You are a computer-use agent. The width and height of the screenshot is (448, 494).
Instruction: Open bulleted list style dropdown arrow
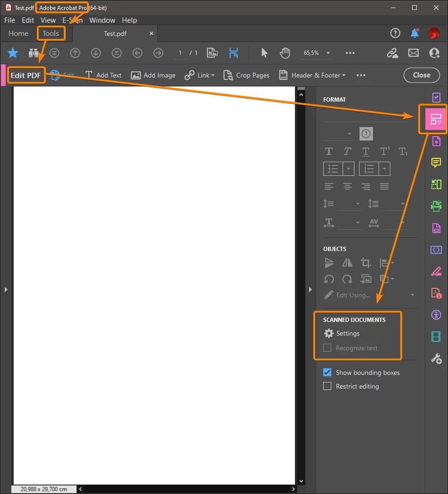click(x=348, y=169)
